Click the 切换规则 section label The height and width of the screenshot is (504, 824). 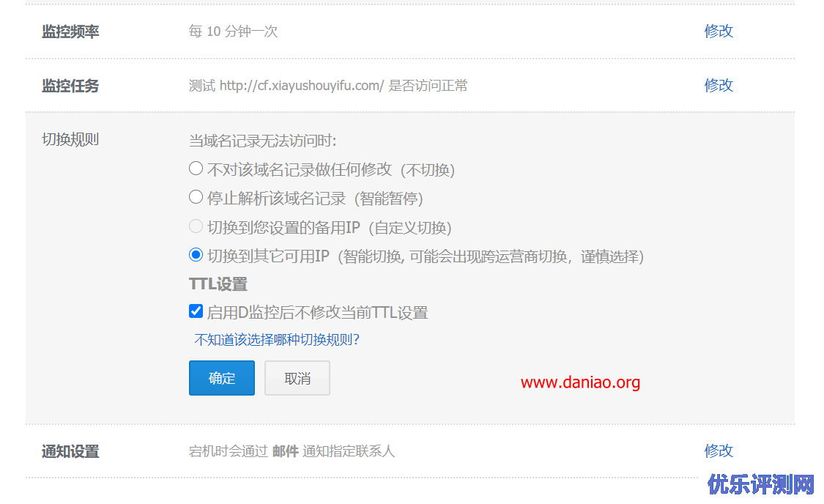[70, 140]
